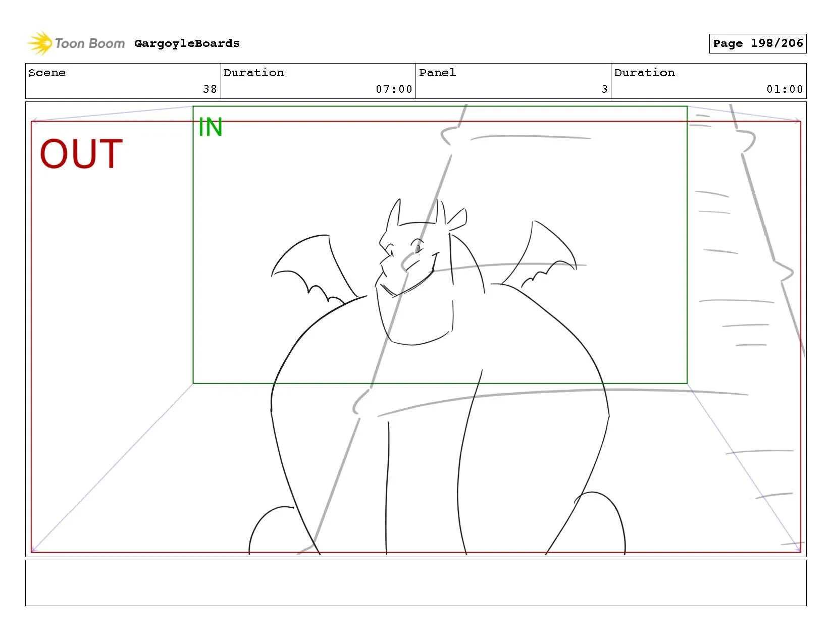The width and height of the screenshot is (832, 644).
Task: Click the green IN camera label
Action: [210, 127]
